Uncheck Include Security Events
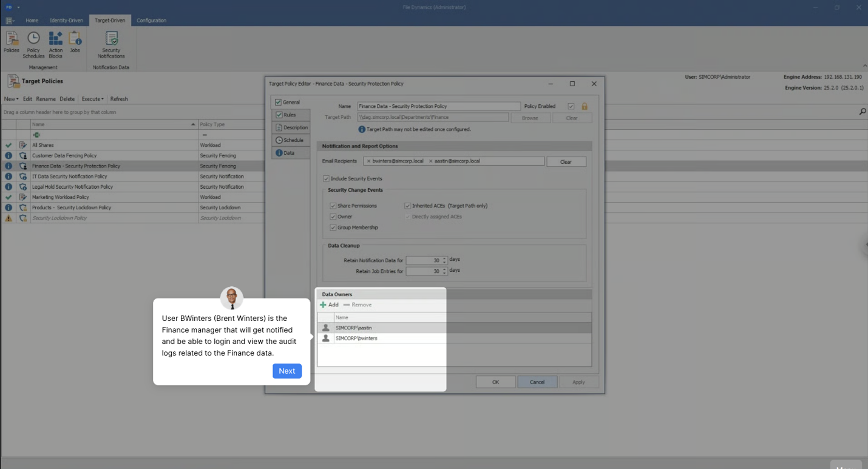This screenshot has width=868, height=469. point(327,178)
